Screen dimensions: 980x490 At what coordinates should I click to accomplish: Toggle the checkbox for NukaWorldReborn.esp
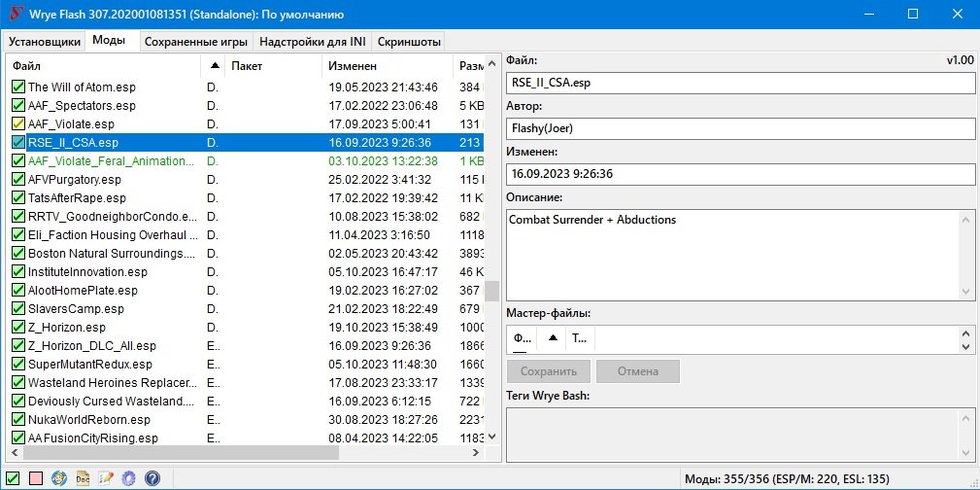coord(18,420)
